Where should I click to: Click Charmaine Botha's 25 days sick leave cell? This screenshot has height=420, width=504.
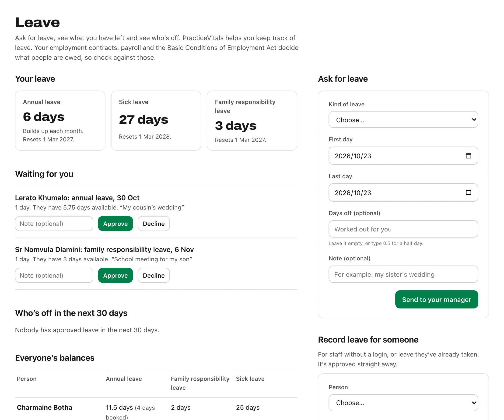[x=248, y=408]
